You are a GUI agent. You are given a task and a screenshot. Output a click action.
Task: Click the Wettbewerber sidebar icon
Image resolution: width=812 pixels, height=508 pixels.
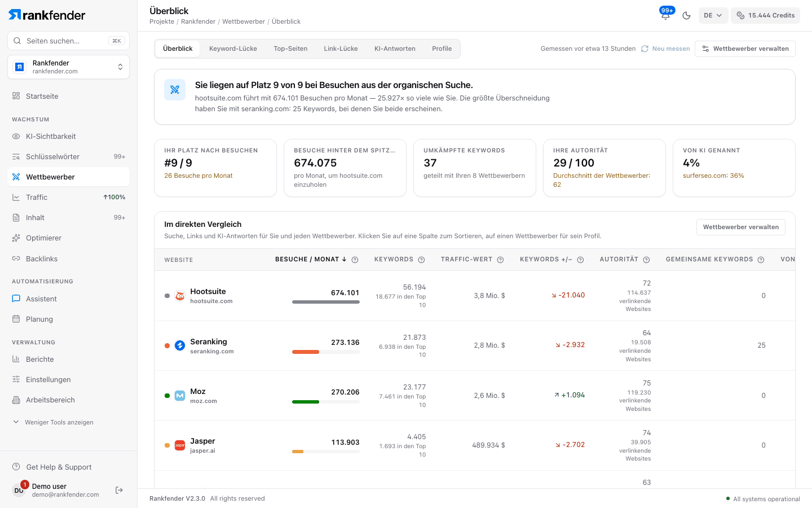[16, 177]
